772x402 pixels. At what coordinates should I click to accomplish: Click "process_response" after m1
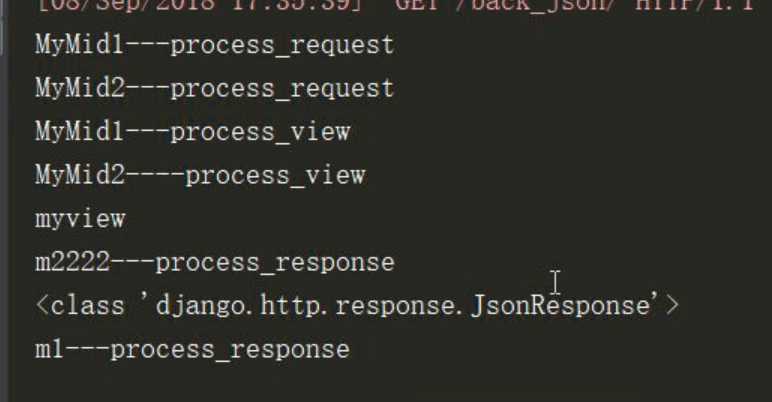click(230, 350)
